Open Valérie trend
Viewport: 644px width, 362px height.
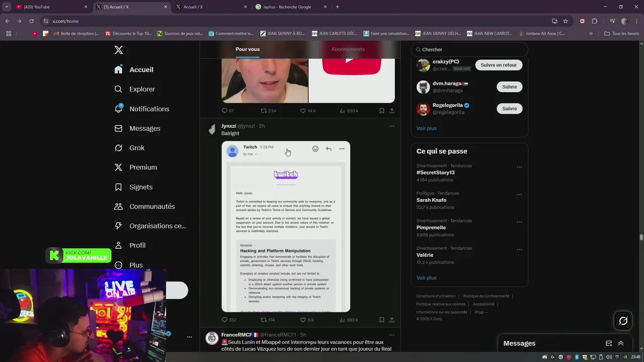(x=425, y=255)
